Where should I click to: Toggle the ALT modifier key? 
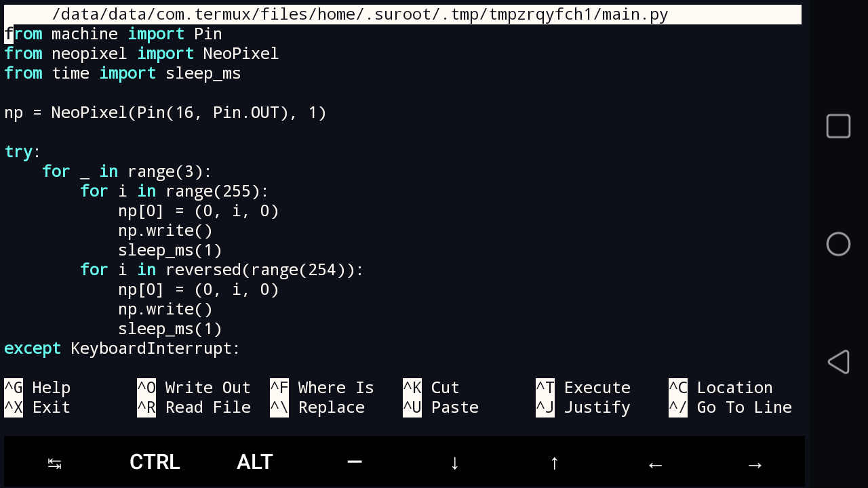pyautogui.click(x=255, y=462)
